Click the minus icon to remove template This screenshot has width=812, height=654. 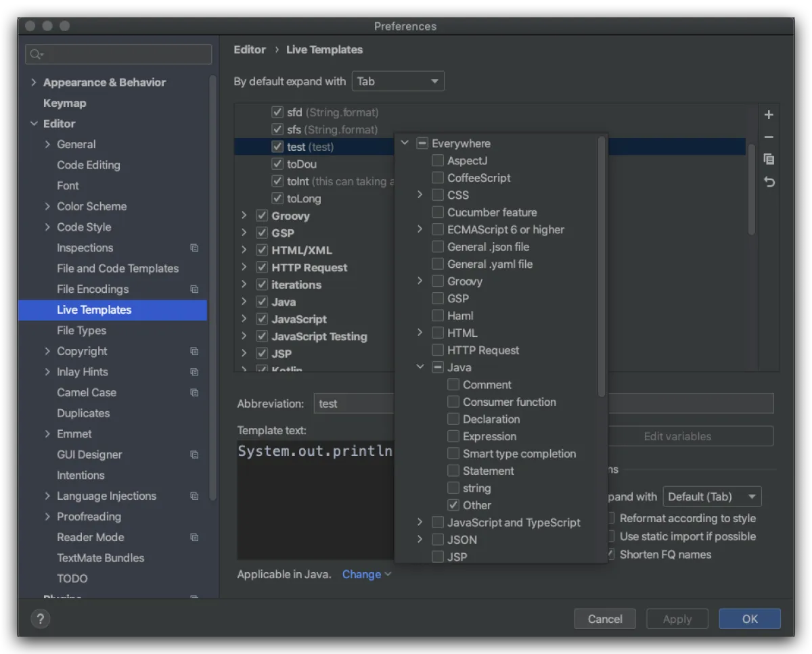[x=769, y=137]
